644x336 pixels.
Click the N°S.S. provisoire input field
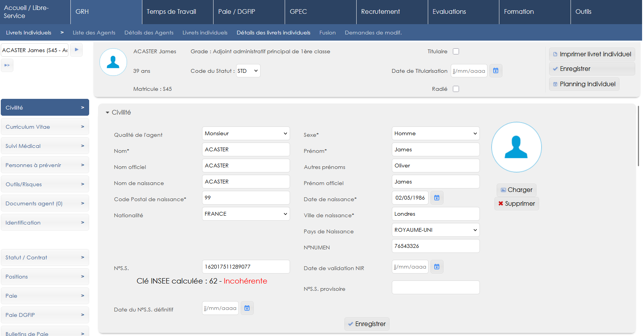pos(435,287)
